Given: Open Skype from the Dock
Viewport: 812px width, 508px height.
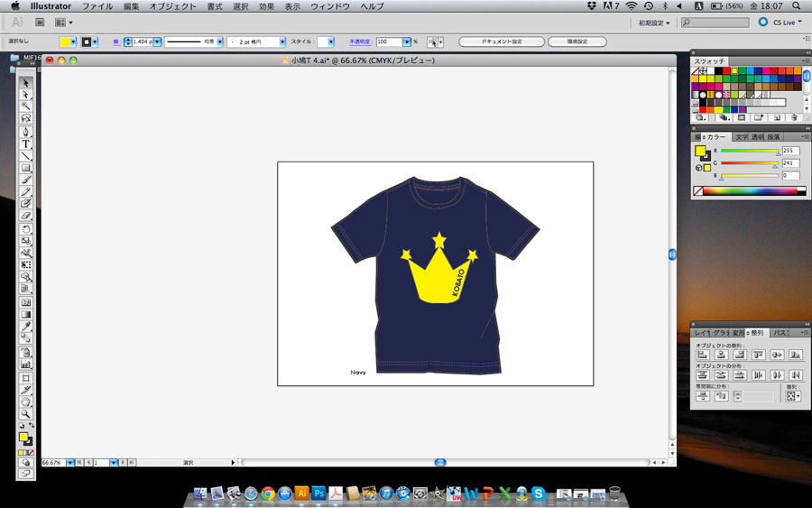Looking at the screenshot, I should [x=539, y=494].
